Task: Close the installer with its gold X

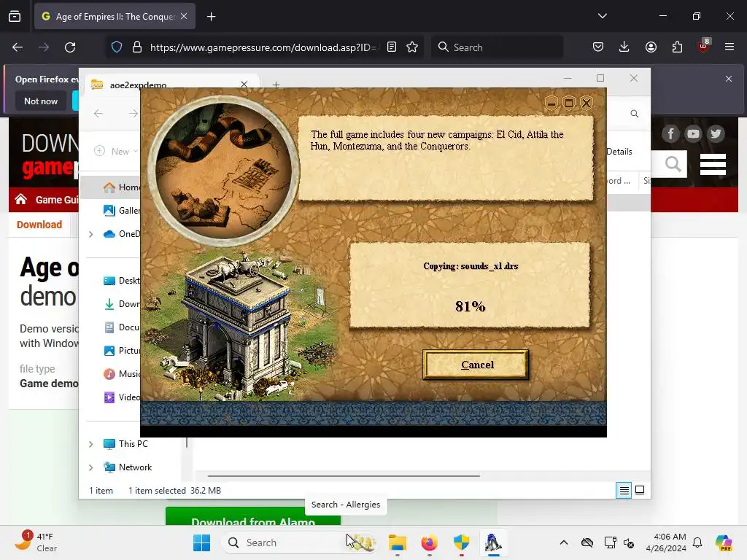Action: (587, 103)
